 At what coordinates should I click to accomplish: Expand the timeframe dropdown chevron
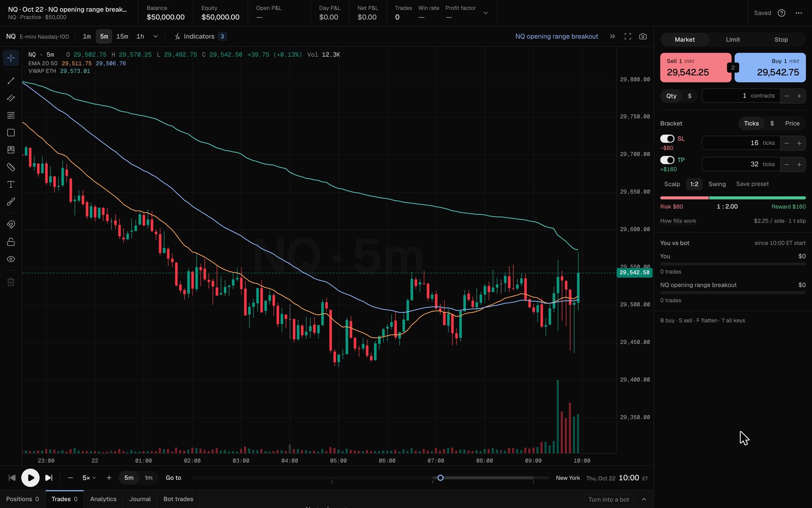pos(156,36)
